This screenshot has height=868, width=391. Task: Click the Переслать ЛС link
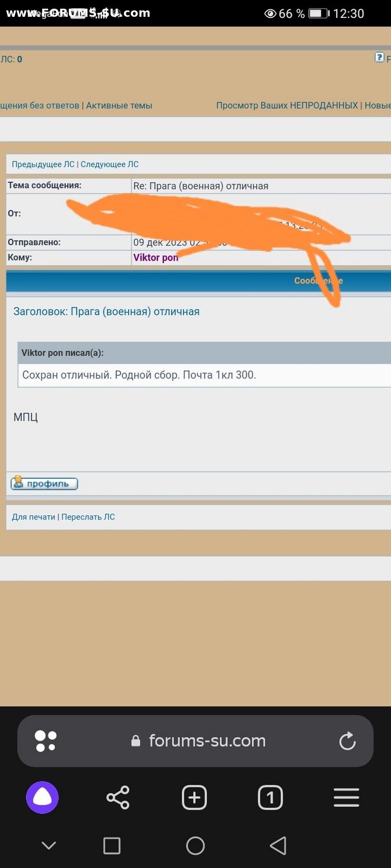click(88, 517)
